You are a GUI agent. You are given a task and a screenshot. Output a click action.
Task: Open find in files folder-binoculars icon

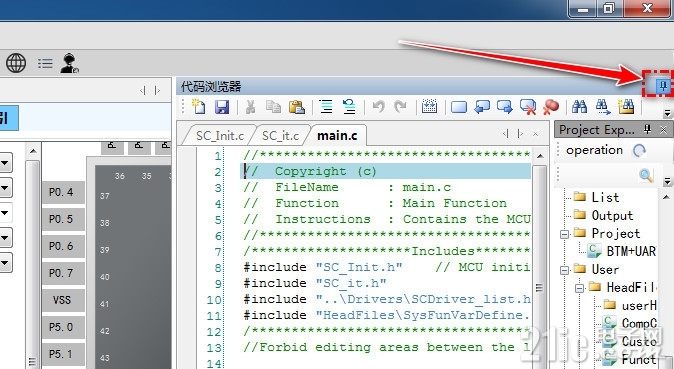[626, 107]
